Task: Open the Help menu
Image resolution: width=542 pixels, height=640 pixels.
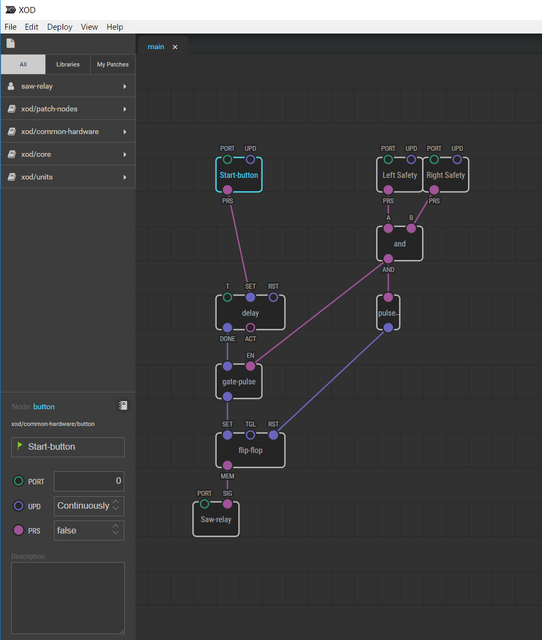Action: click(x=115, y=27)
